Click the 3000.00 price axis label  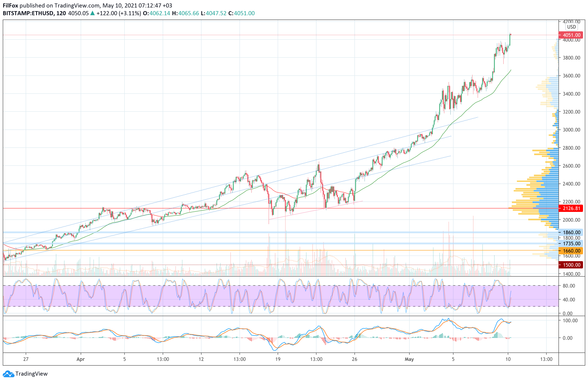click(x=571, y=130)
